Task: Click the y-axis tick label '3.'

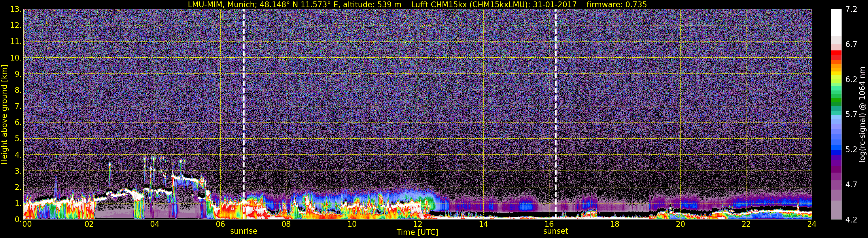Action: [18, 171]
